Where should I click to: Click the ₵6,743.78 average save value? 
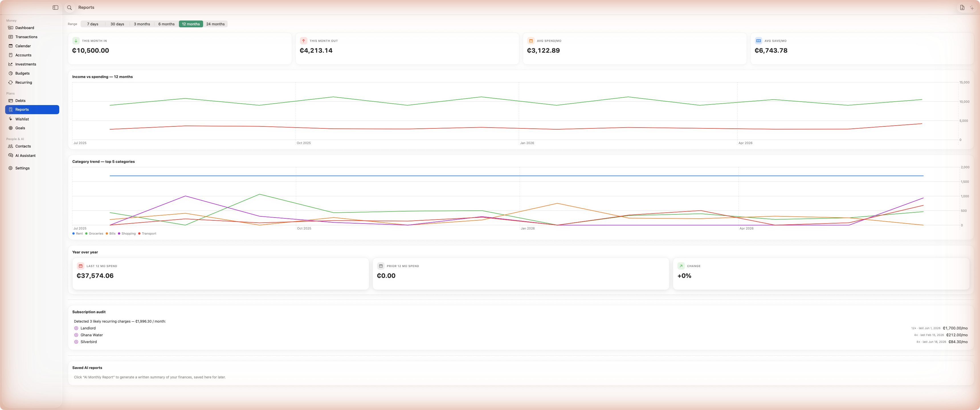[771, 51]
